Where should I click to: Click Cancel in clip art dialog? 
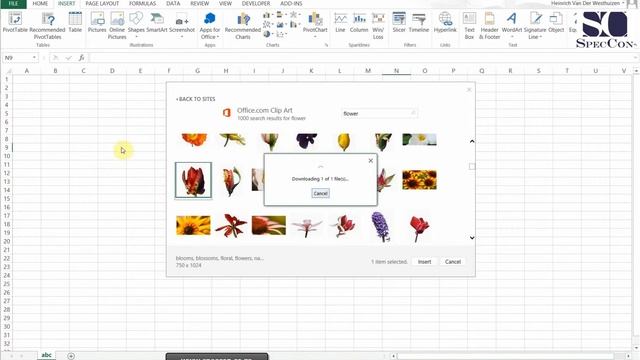tap(453, 262)
